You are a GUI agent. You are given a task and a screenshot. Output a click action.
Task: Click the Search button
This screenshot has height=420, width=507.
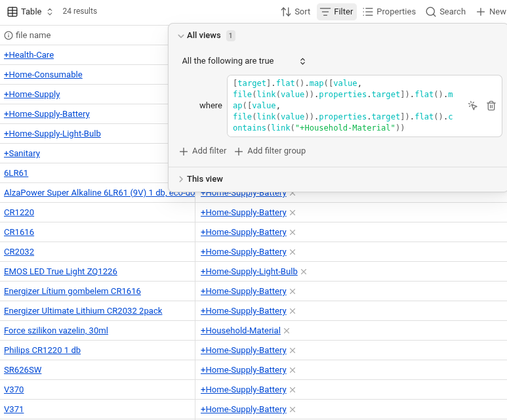tap(445, 12)
